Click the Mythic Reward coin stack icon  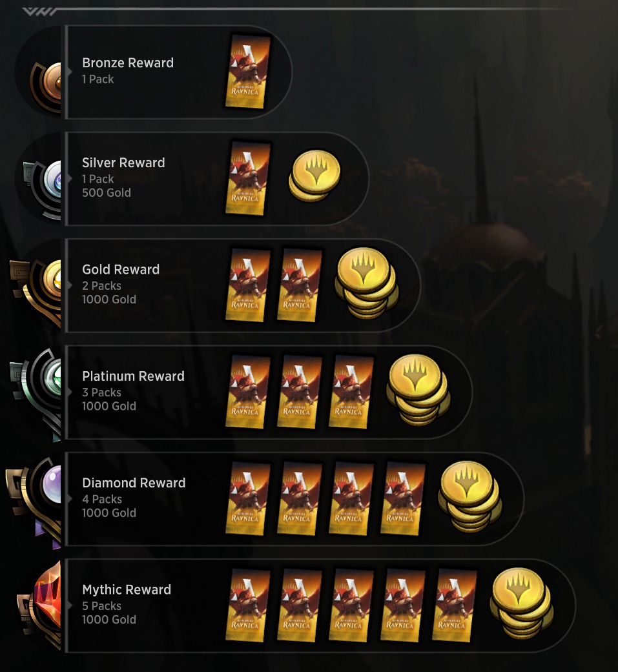[521, 603]
